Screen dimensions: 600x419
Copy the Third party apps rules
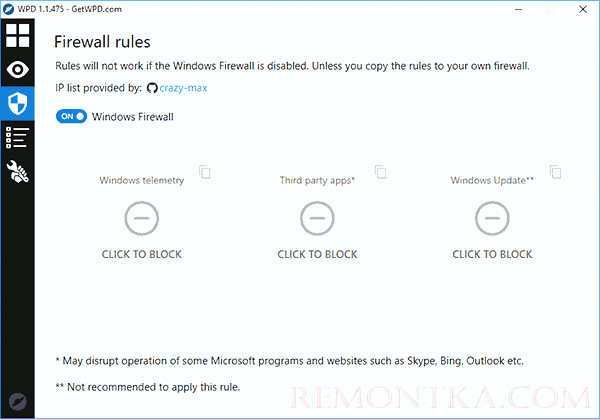point(380,172)
